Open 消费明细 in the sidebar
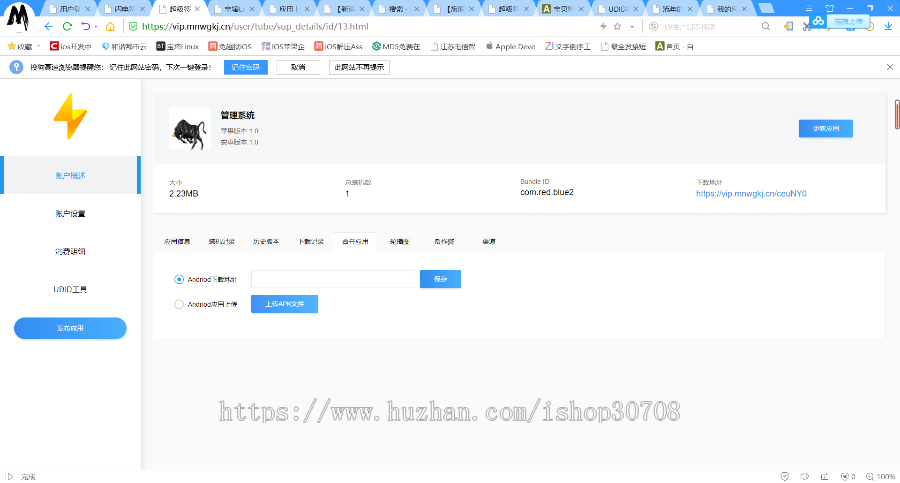The height and width of the screenshot is (483, 900). click(70, 251)
